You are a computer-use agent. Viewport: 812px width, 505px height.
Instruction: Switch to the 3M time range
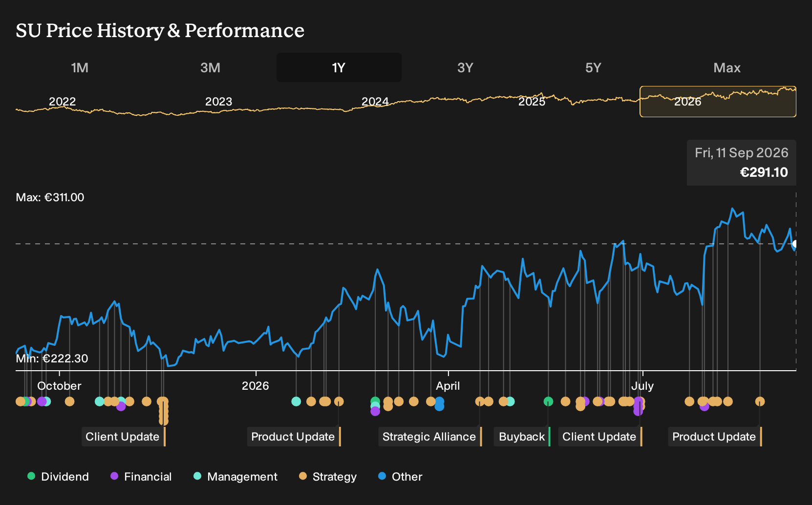click(x=210, y=67)
